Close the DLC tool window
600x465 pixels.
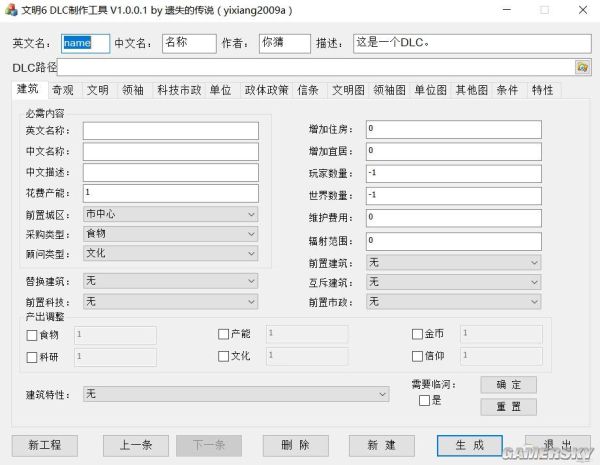coord(583,10)
